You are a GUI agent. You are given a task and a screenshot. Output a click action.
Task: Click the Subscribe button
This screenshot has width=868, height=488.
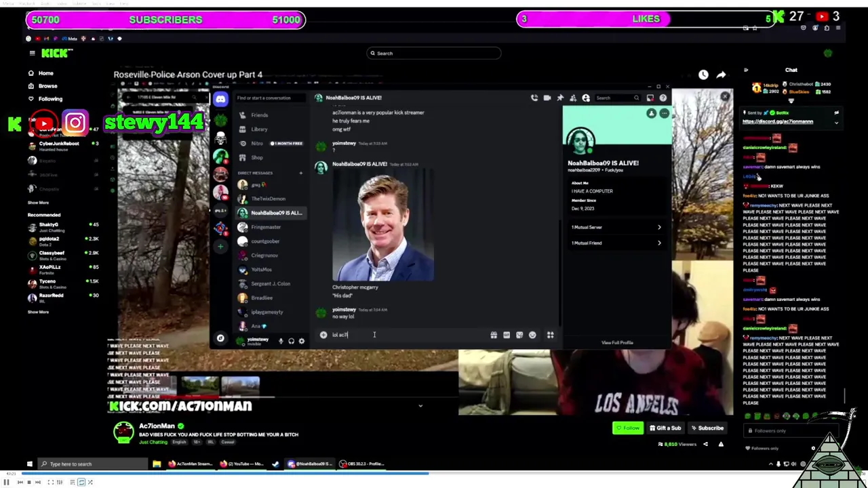tap(707, 428)
